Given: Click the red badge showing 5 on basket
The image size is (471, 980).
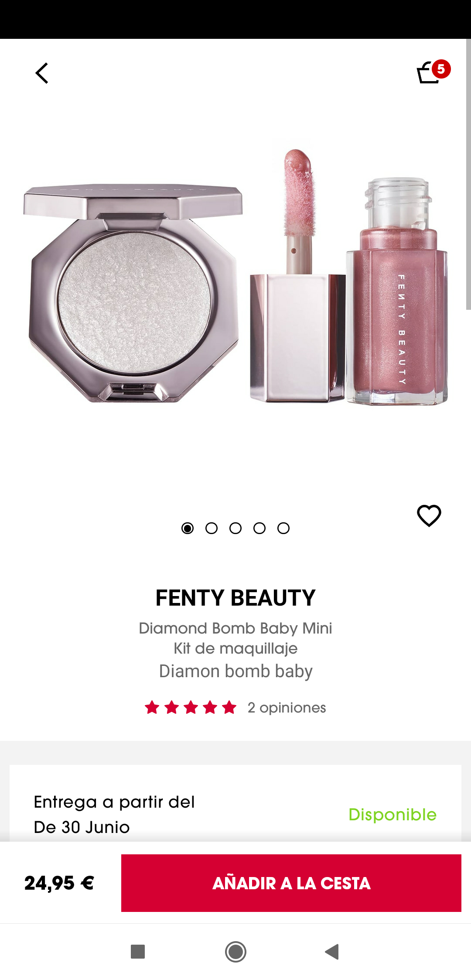Looking at the screenshot, I should [x=441, y=69].
